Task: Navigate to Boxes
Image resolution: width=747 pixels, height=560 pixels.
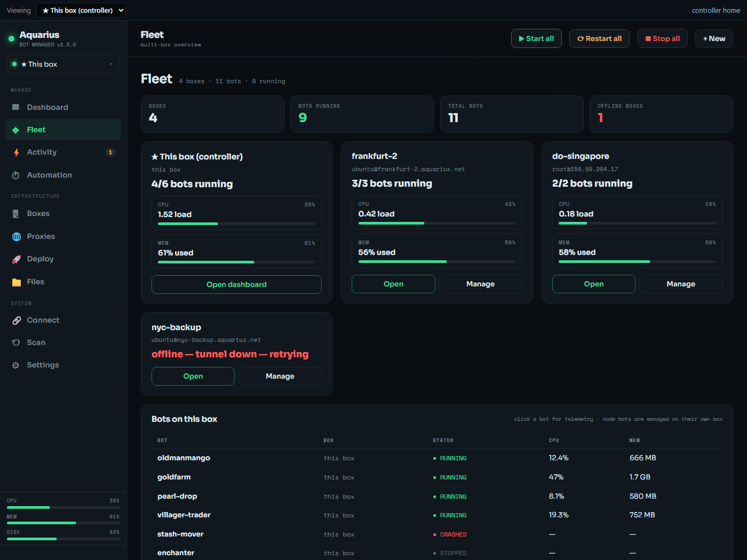Action: 63,213
